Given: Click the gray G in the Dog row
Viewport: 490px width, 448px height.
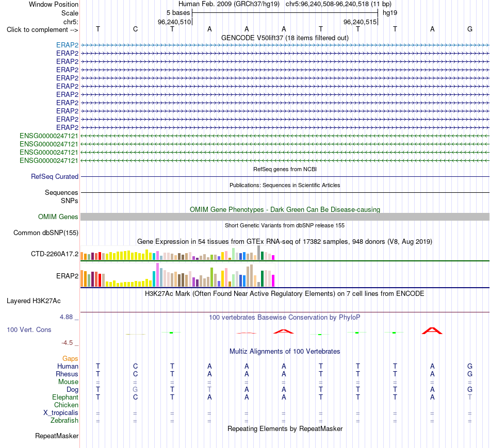Looking at the screenshot, I should pyautogui.click(x=135, y=390).
